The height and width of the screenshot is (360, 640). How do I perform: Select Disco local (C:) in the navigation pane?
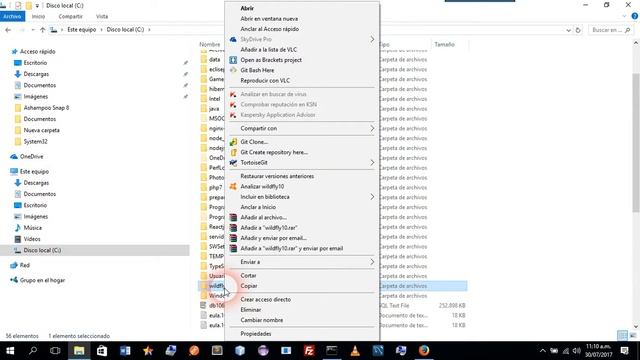point(42,250)
